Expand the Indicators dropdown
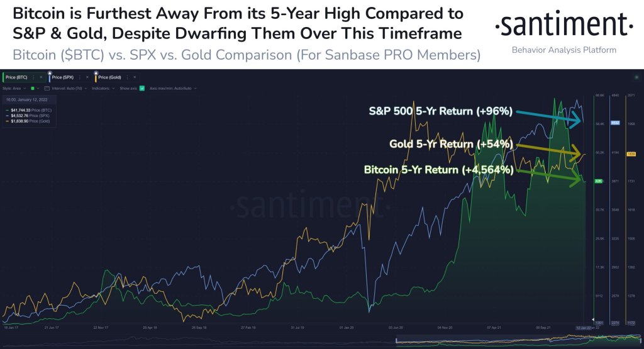 pos(105,88)
